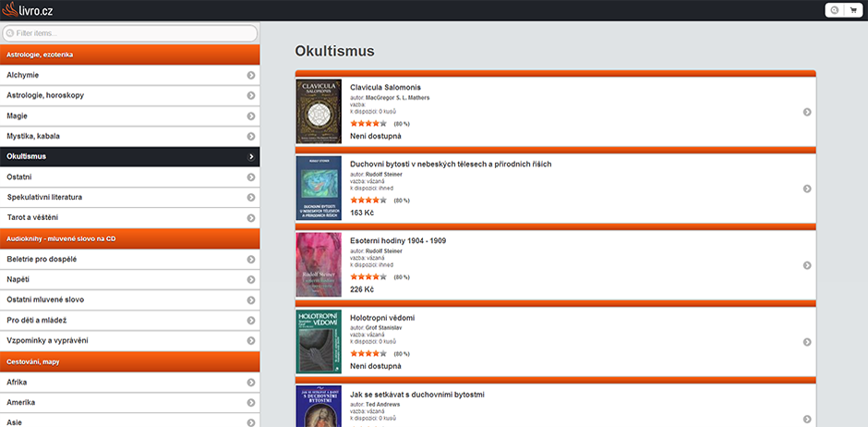Screen dimensions: 868x427
Task: Open the shopping cart icon
Action: (x=853, y=10)
